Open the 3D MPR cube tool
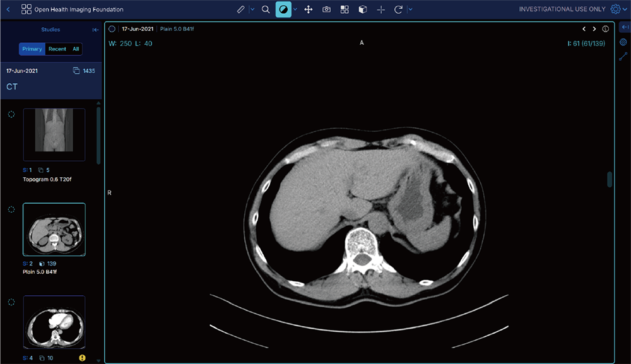This screenshot has height=364, width=631. [x=363, y=9]
